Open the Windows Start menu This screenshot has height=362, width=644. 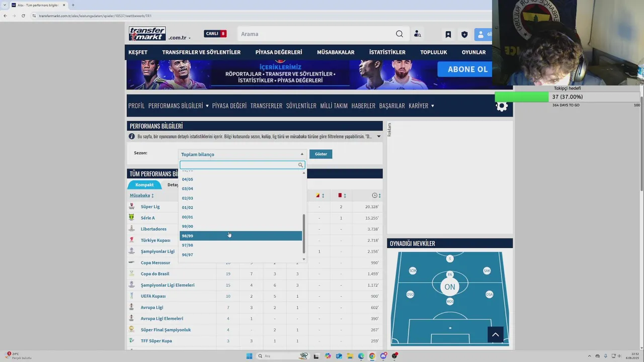[249, 356]
